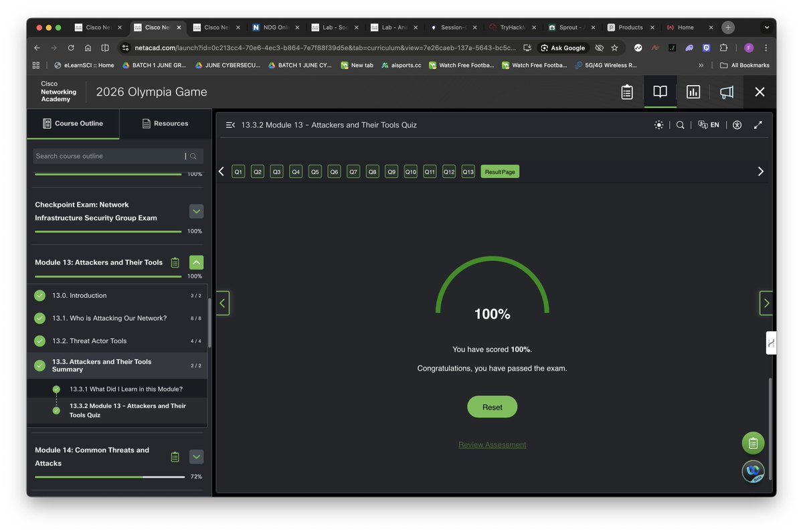Click the question strip right arrow

pyautogui.click(x=760, y=171)
